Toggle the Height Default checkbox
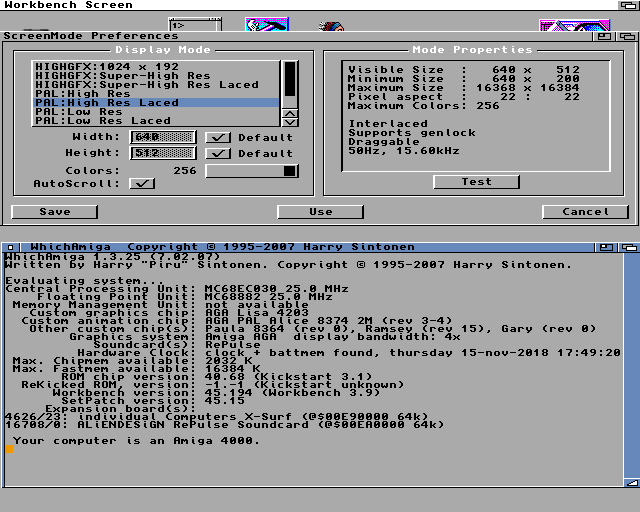640x512 pixels. (x=217, y=153)
